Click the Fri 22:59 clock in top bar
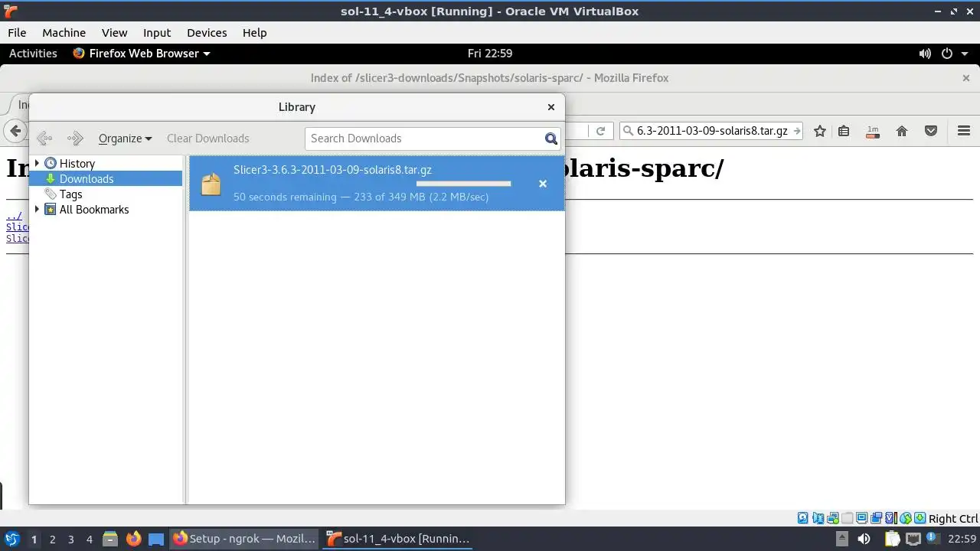Screen dimensions: 980x551 coord(490,54)
